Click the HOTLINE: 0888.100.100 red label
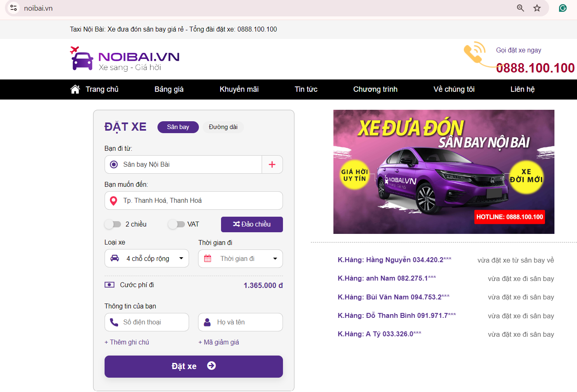 510,217
